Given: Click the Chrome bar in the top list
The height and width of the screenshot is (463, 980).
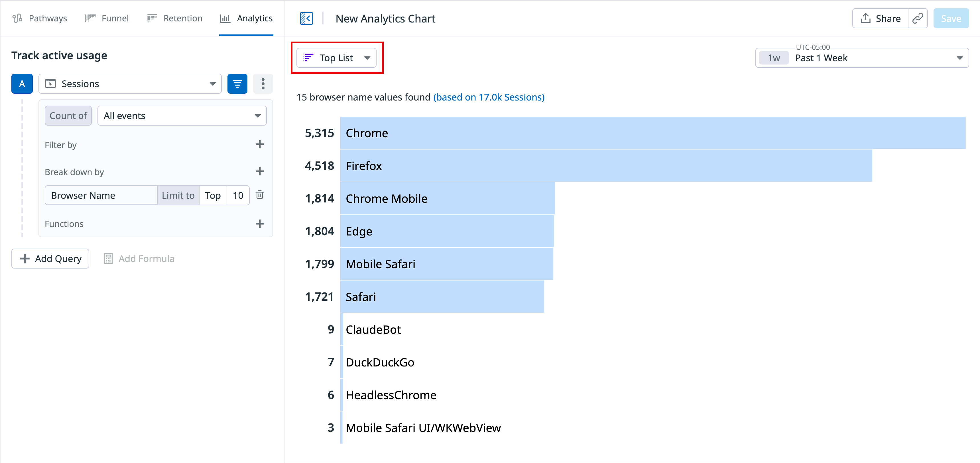Looking at the screenshot, I should 652,133.
